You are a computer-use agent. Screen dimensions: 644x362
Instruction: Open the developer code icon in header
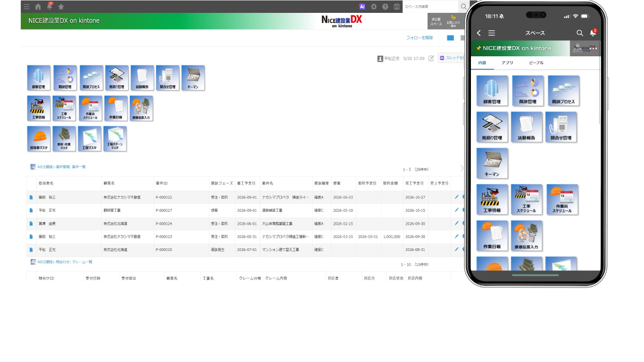click(396, 6)
